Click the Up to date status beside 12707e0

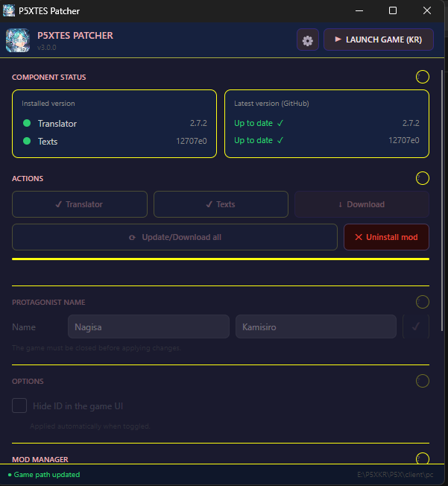click(x=259, y=140)
